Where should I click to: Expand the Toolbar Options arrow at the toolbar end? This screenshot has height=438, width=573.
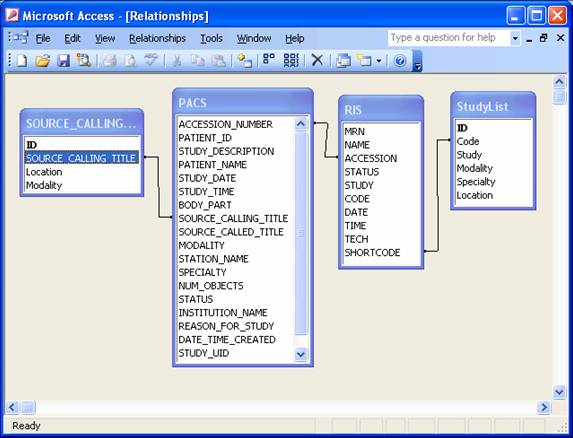(x=417, y=61)
